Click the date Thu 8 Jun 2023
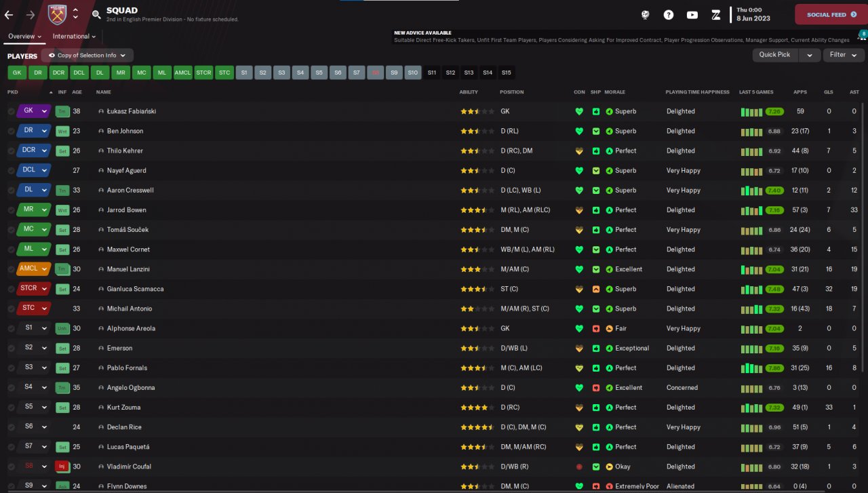Viewport: 868px width, 493px height. (753, 14)
